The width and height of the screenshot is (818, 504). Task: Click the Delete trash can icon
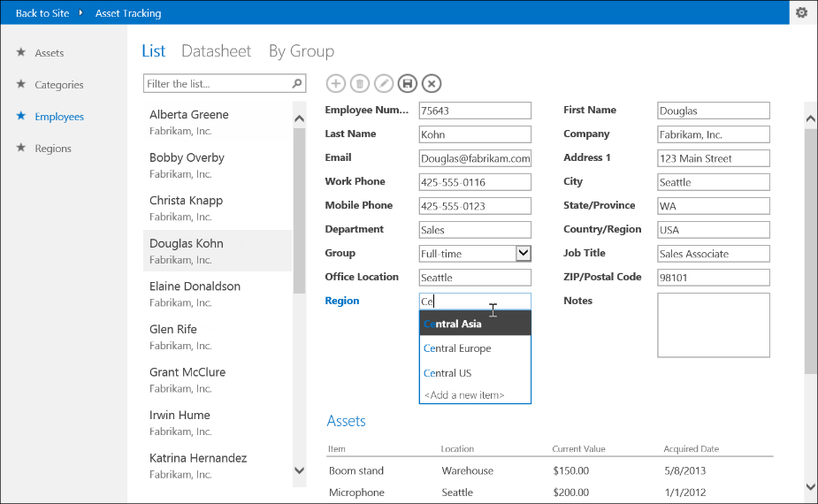359,83
